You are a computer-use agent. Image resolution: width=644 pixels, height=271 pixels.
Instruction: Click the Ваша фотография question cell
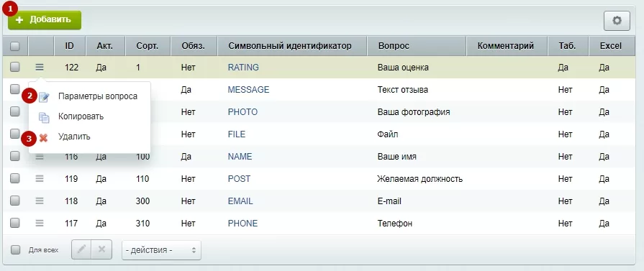point(414,111)
